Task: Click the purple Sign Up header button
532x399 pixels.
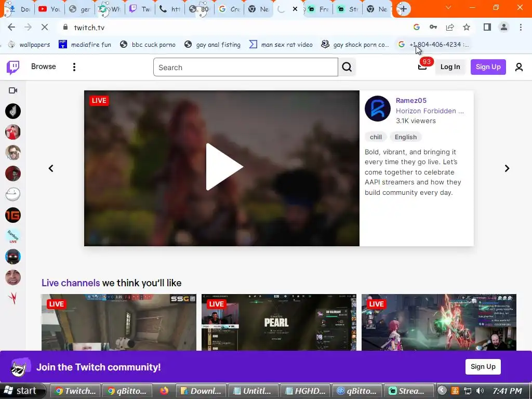Action: tap(488, 67)
